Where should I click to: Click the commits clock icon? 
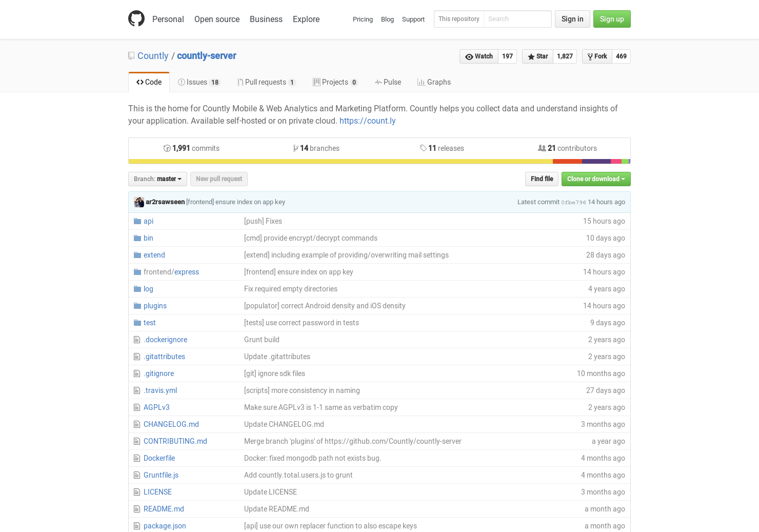click(167, 148)
